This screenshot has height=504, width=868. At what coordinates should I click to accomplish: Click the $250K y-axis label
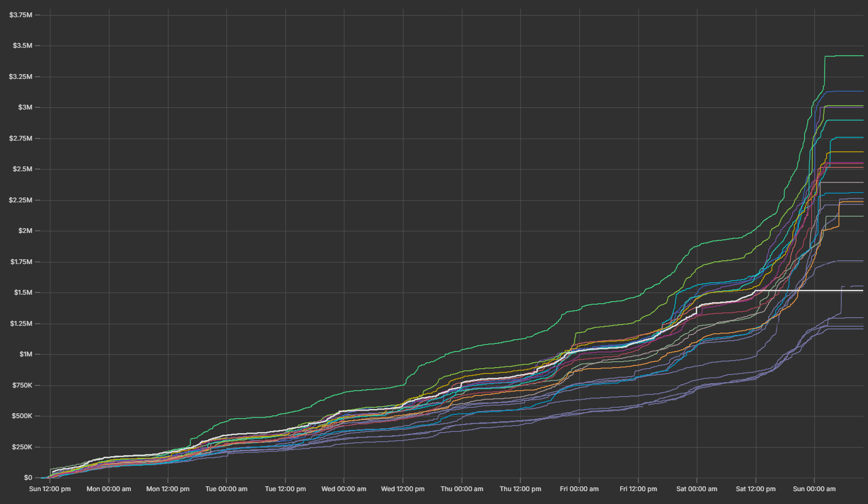23,447
